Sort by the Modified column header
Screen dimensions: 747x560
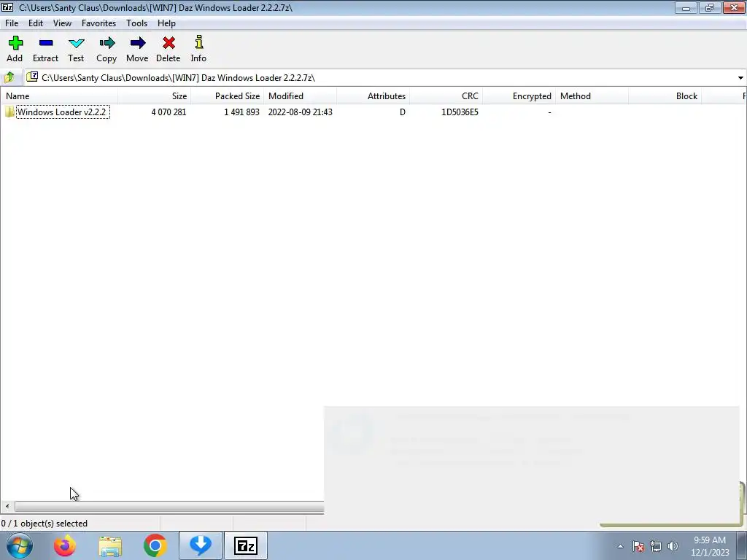pos(300,96)
